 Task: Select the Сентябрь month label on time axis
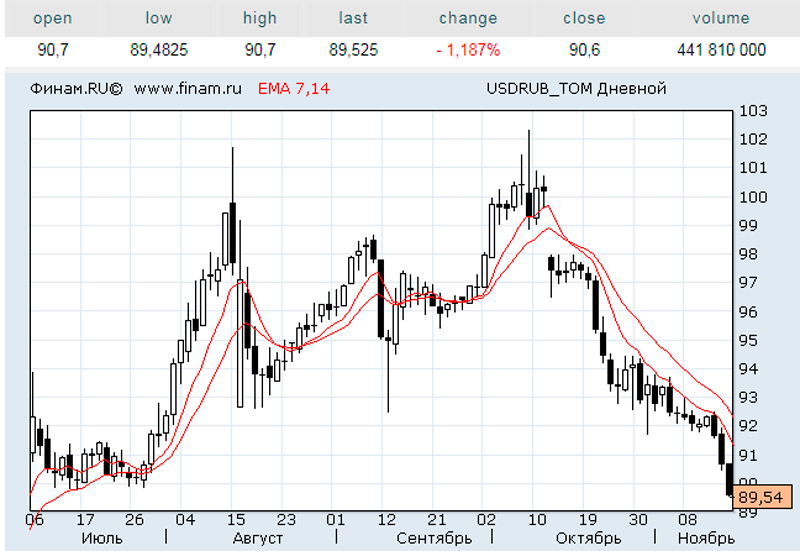[434, 538]
